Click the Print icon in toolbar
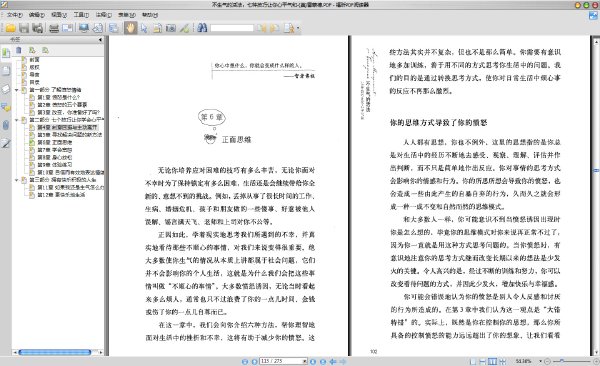Image resolution: width=600 pixels, height=366 pixels. (54, 28)
